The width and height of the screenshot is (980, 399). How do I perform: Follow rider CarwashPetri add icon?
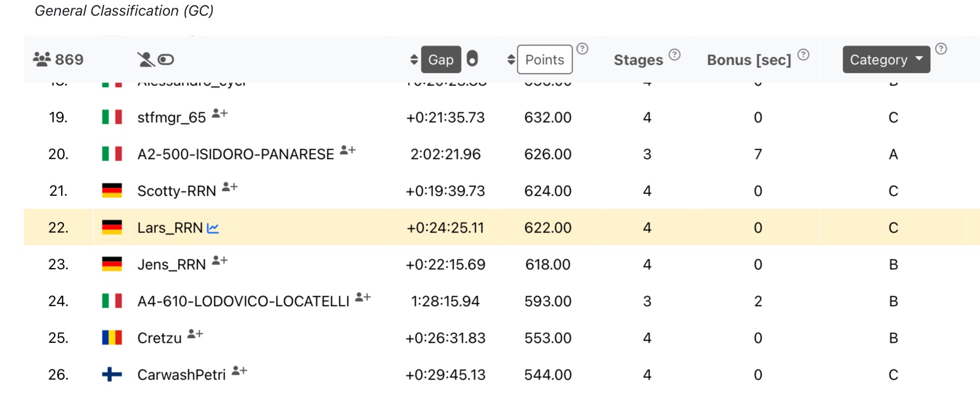(x=239, y=371)
